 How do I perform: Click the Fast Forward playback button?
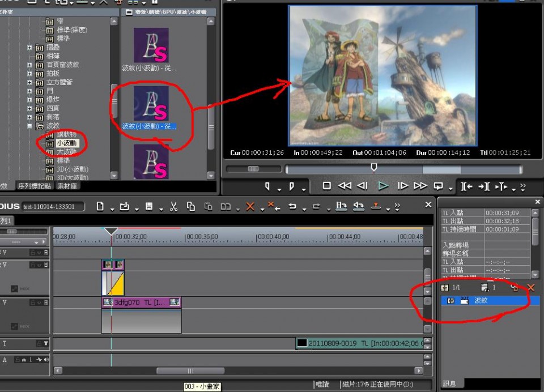(420, 186)
